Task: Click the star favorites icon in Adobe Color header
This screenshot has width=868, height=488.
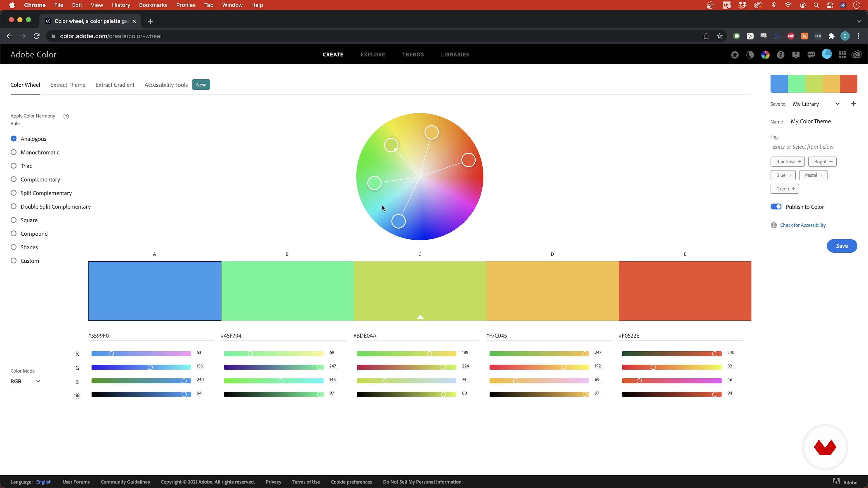Action: 735,54
